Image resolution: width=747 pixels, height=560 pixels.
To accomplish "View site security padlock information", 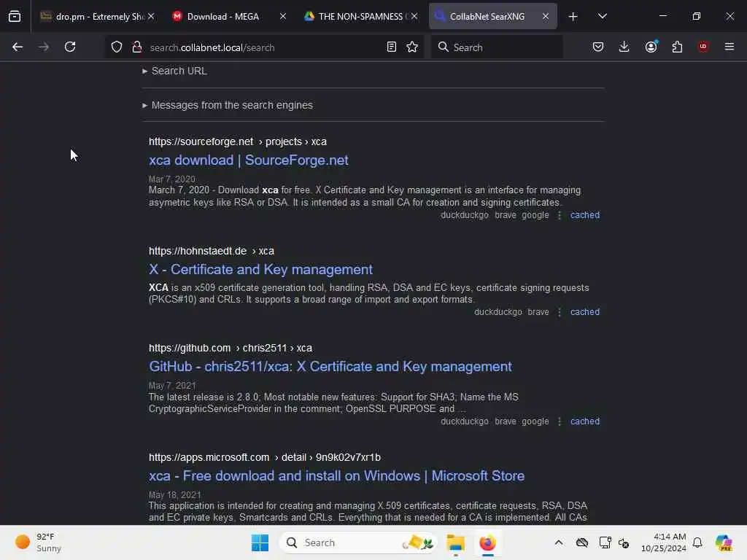I will pyautogui.click(x=136, y=47).
